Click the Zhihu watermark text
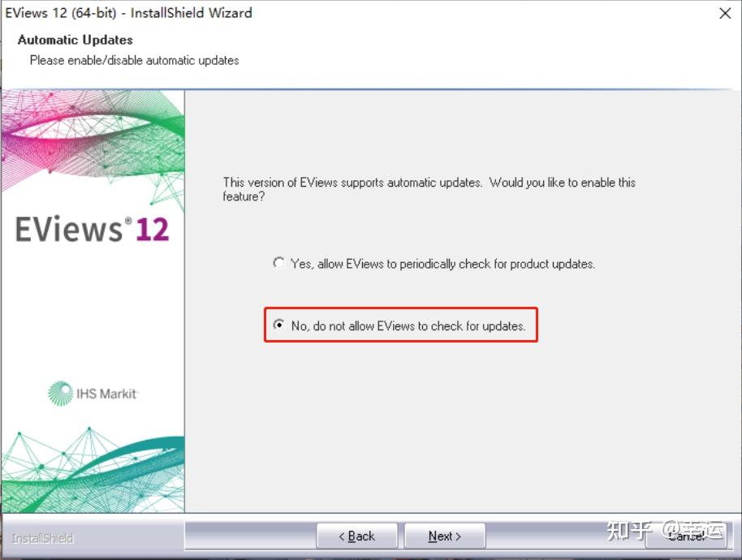The image size is (742, 560). 665,531
